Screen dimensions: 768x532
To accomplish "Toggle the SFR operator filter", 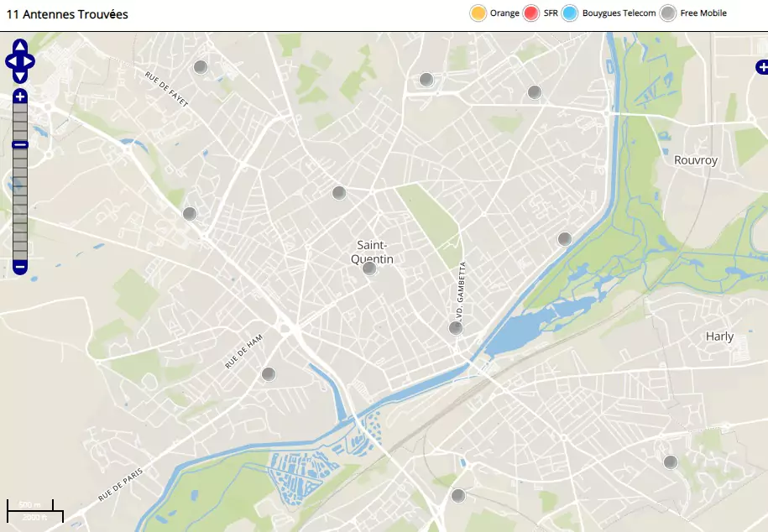I will [531, 13].
